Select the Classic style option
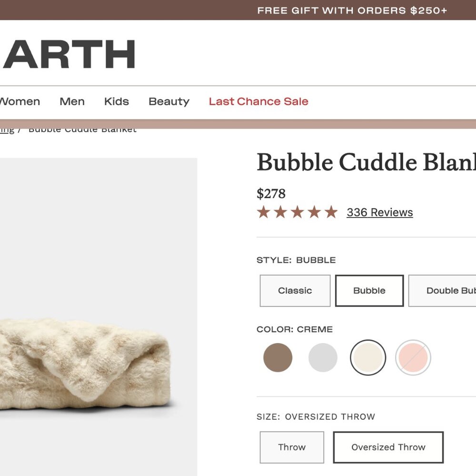The height and width of the screenshot is (476, 476). coord(295,290)
